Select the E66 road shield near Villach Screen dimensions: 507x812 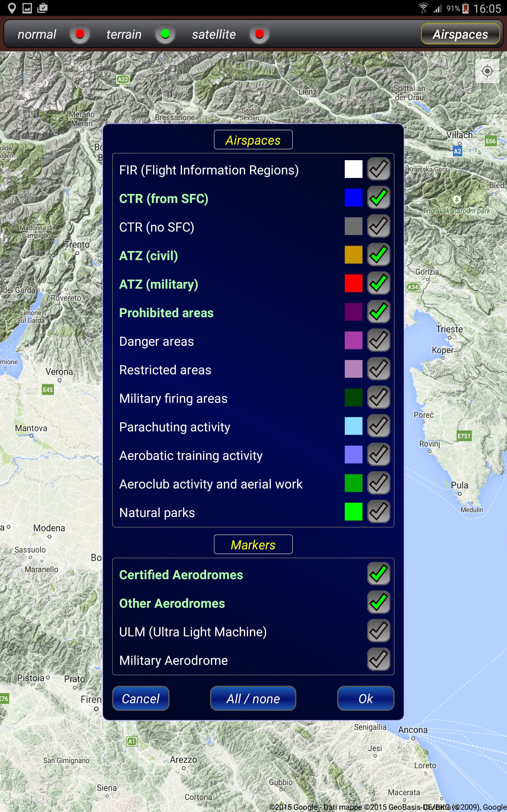(x=490, y=141)
